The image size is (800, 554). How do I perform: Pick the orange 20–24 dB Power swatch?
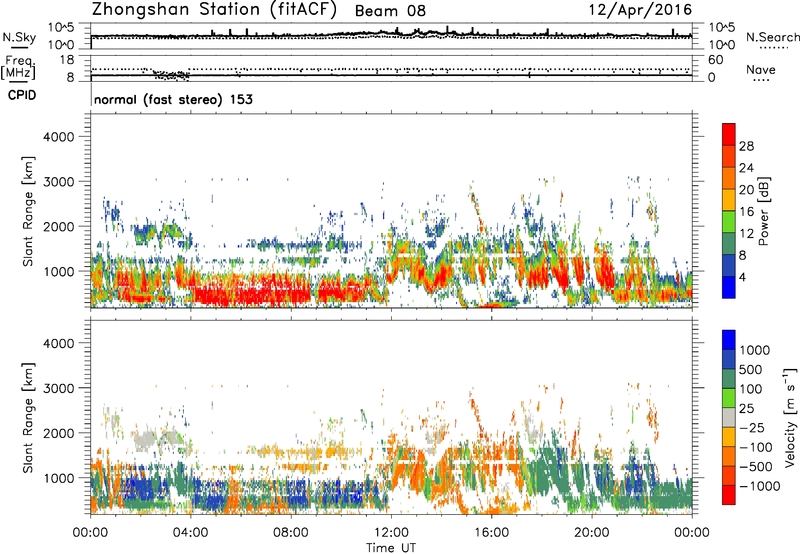(x=729, y=178)
